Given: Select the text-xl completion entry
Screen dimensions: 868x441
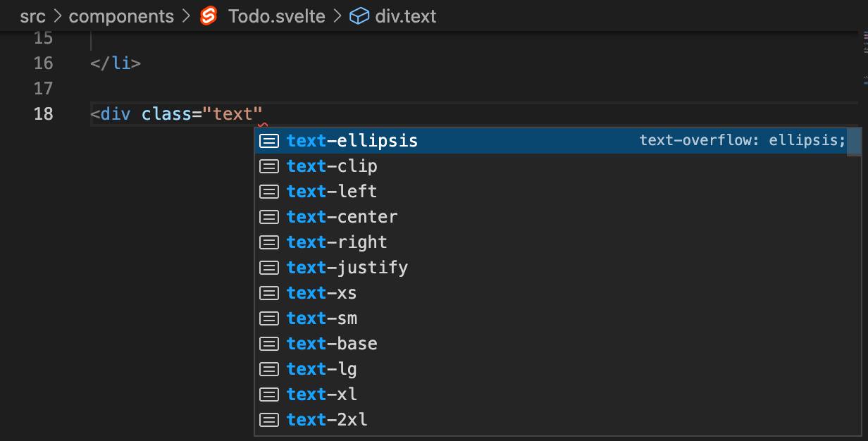Looking at the screenshot, I should tap(322, 395).
